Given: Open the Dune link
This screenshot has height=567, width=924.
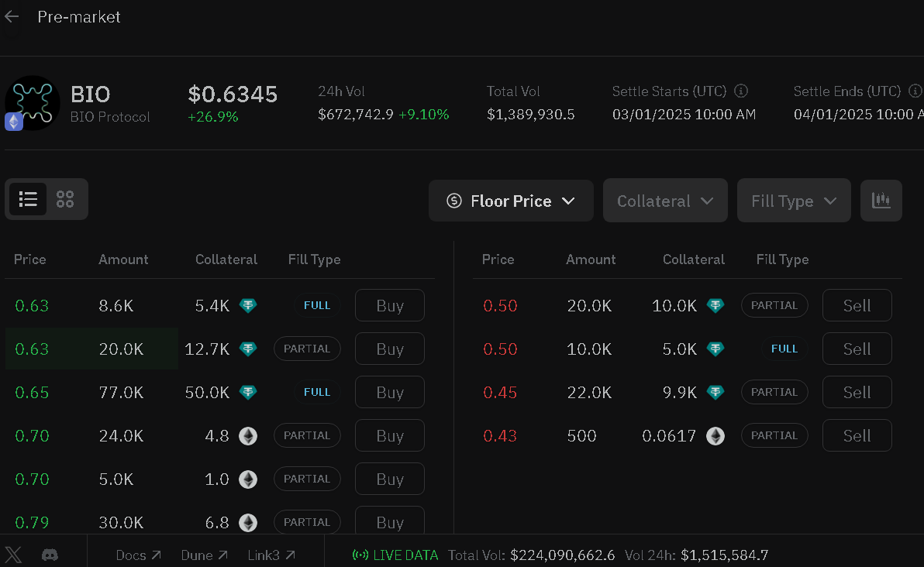Looking at the screenshot, I should click(205, 555).
